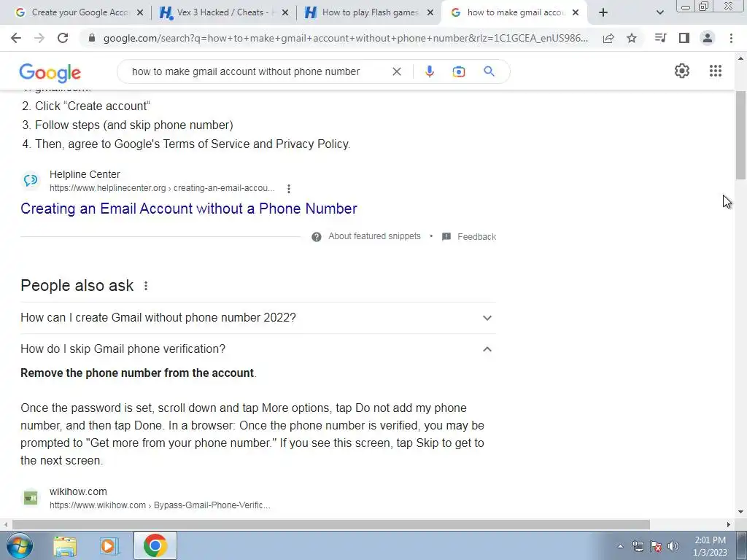
Task: Open wikihow Bypass-Gmail-Phone-Verific URL
Action: (160, 505)
